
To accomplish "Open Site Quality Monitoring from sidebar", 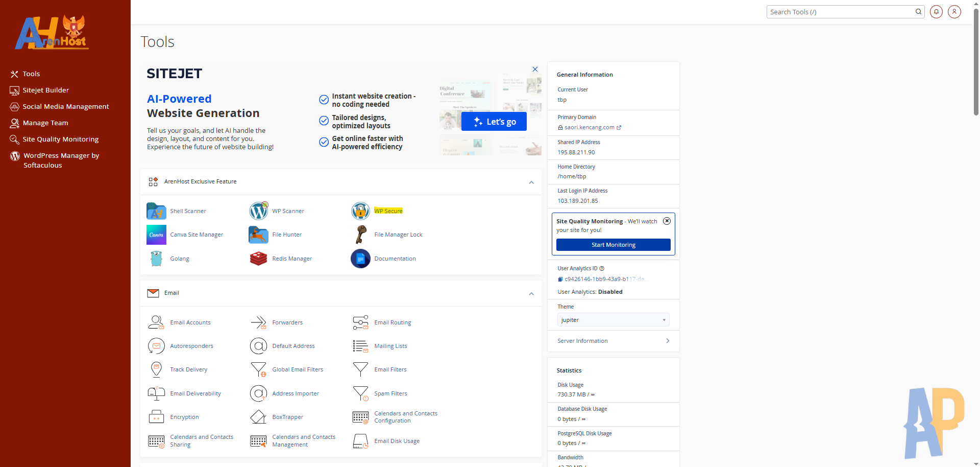I will [x=60, y=139].
